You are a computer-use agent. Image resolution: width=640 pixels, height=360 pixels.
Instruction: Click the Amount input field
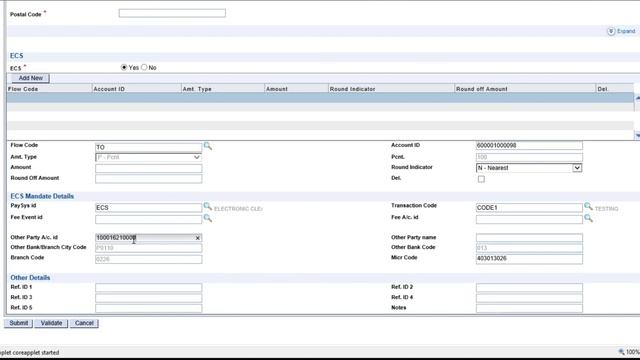click(149, 168)
